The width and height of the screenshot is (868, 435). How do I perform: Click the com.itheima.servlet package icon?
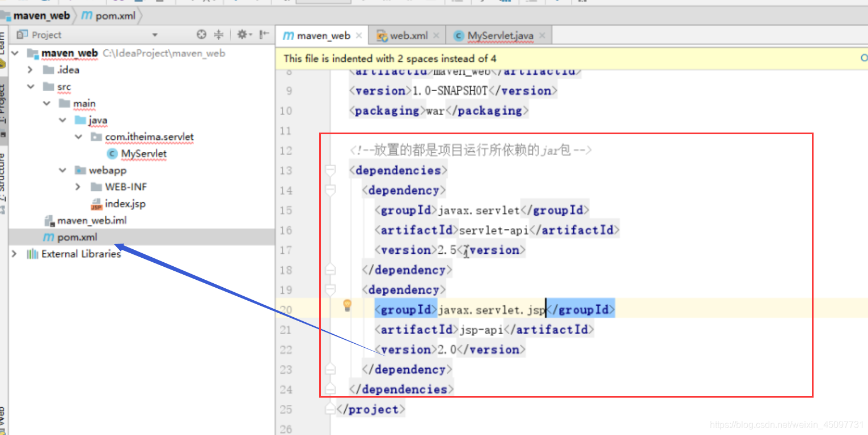click(x=96, y=137)
